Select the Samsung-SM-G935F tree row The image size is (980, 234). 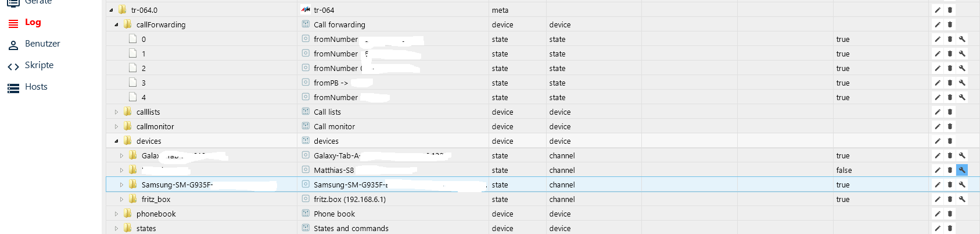pyautogui.click(x=201, y=185)
